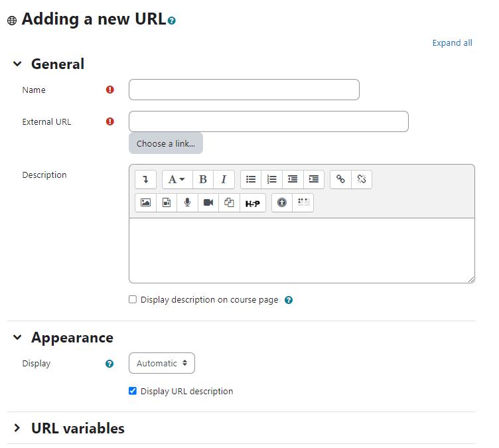The width and height of the screenshot is (499, 448).
Task: Click the unlink icon
Action: [x=362, y=179]
